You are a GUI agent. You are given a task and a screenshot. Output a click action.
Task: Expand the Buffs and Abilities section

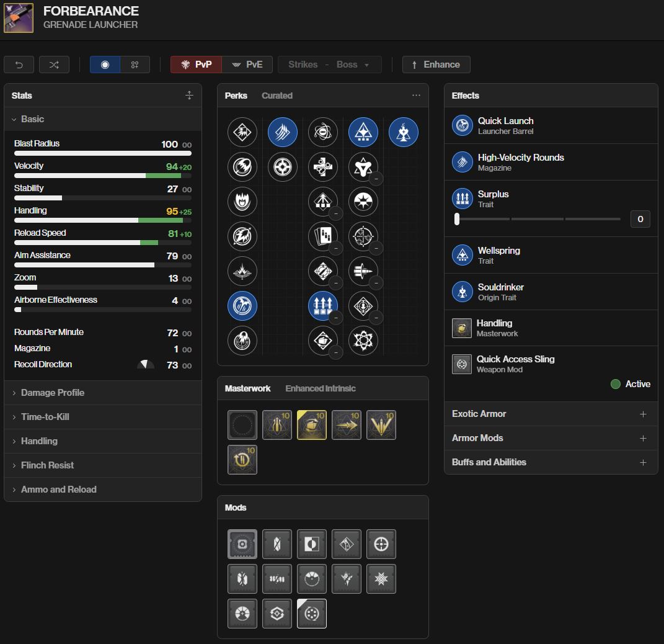551,462
